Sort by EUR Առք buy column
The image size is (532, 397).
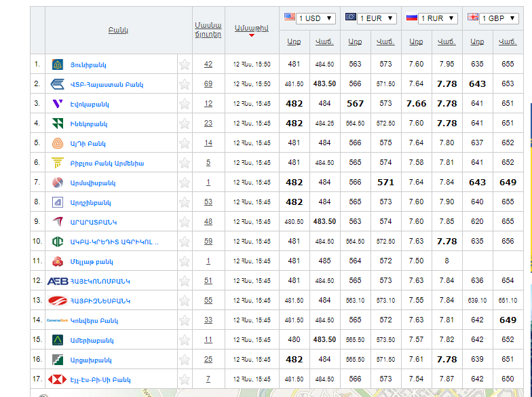coord(355,42)
